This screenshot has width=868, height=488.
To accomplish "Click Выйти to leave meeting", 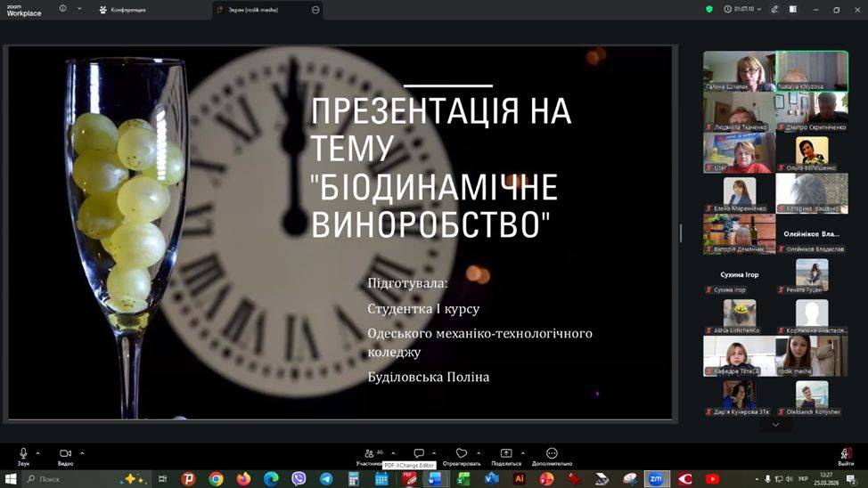I will pyautogui.click(x=846, y=455).
